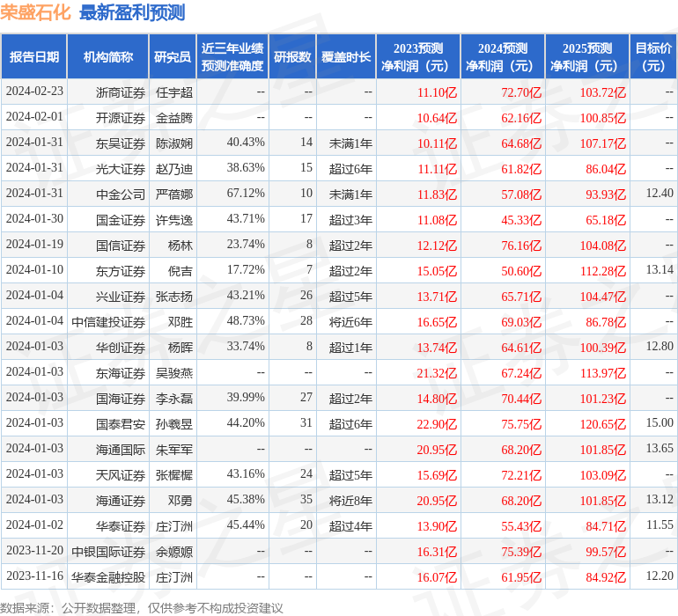This screenshot has height=616, width=678.
Task: Select 华泰金融控股 institution cell
Action: 108,577
